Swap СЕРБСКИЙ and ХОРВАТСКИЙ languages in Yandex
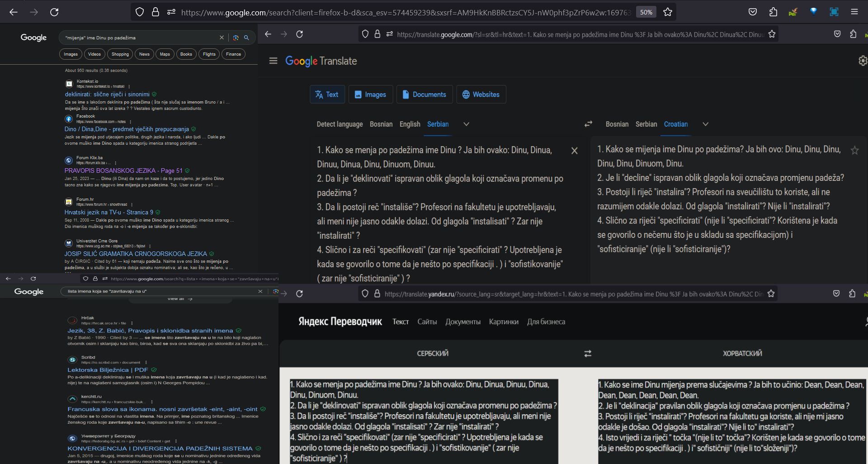The width and height of the screenshot is (868, 464). click(588, 354)
